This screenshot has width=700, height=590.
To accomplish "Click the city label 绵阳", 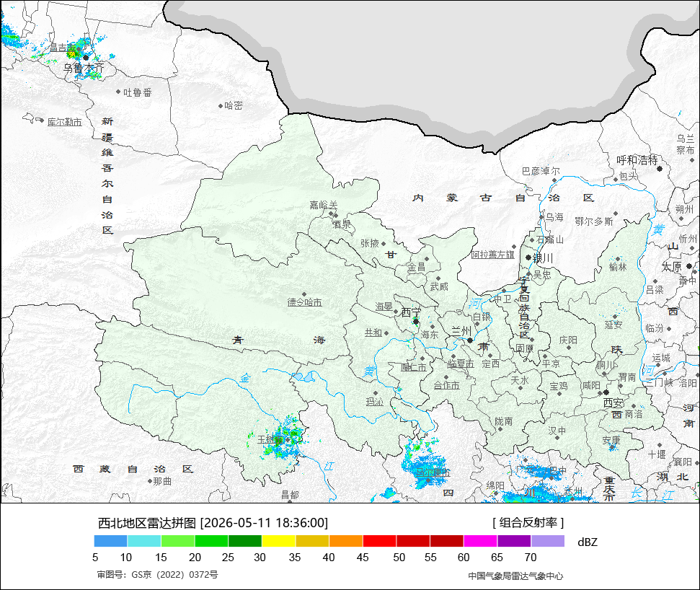I will [x=495, y=485].
